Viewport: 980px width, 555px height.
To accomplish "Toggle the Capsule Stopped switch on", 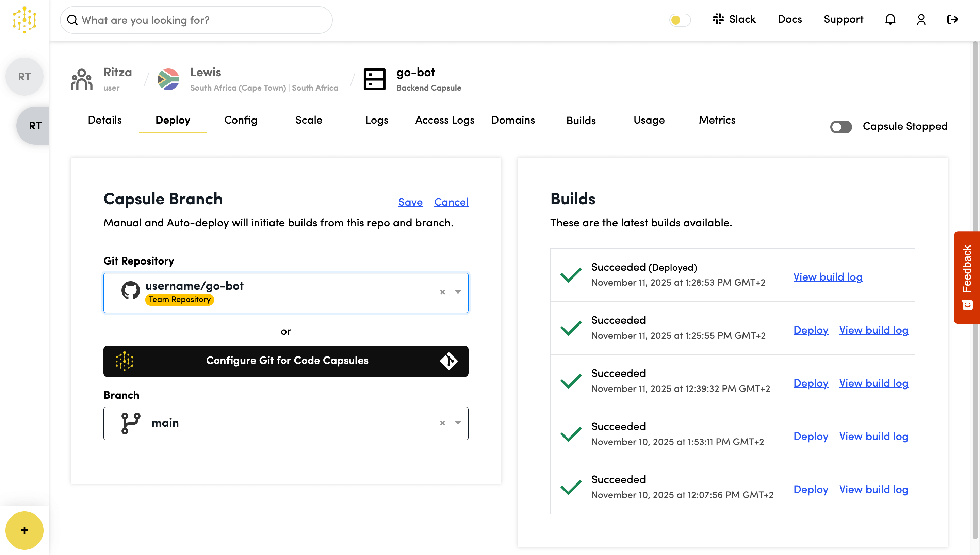I will pos(841,127).
